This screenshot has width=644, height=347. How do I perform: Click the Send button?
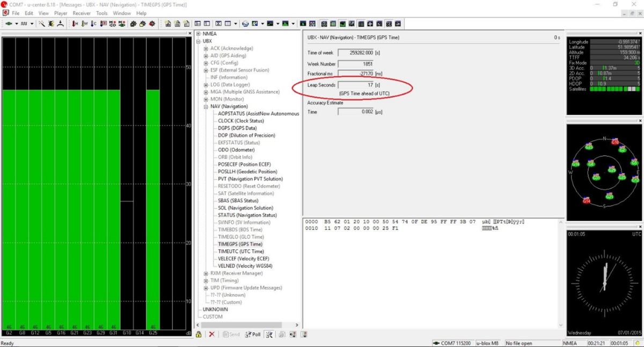[231, 334]
